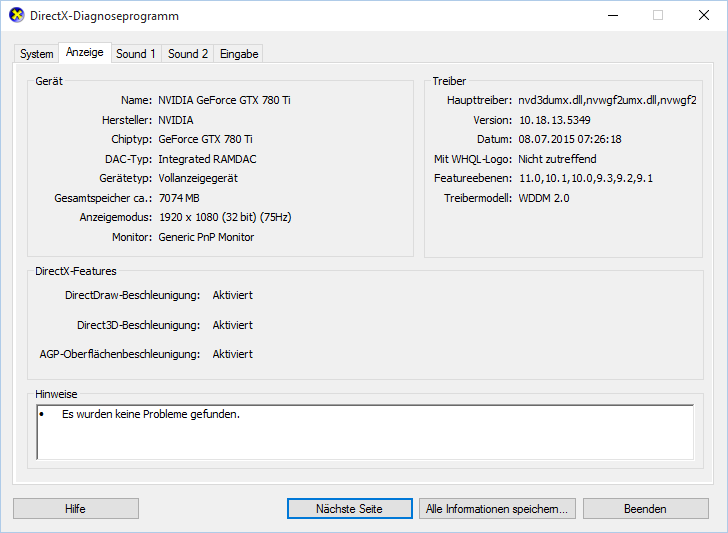Viewport: 728px width, 533px height.
Task: Minimize the DirectX-Diagnoseprogramm window
Action: 613,15
